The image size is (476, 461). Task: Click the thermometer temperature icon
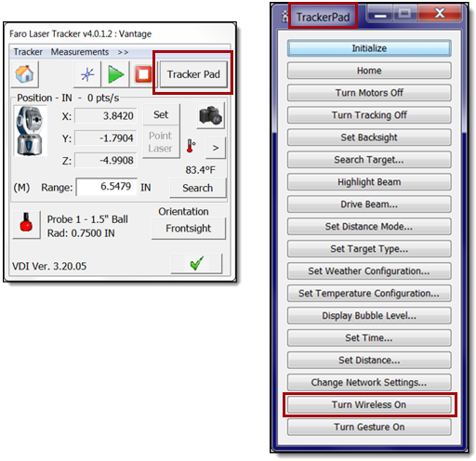tap(191, 146)
